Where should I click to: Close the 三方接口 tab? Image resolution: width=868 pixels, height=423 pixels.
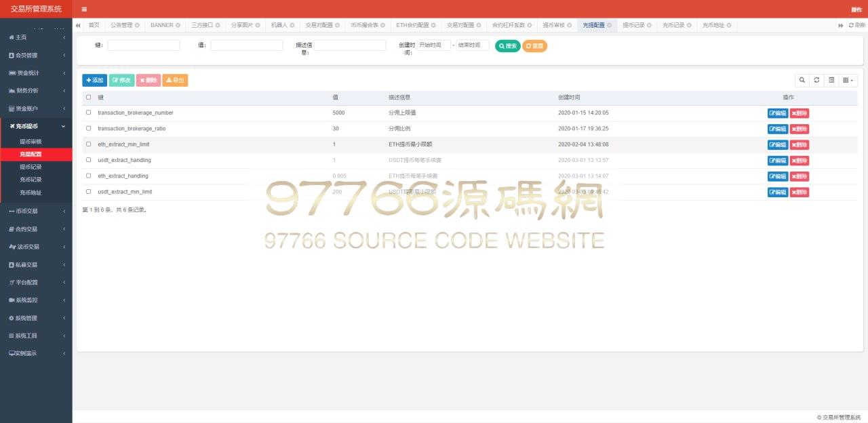pyautogui.click(x=218, y=25)
